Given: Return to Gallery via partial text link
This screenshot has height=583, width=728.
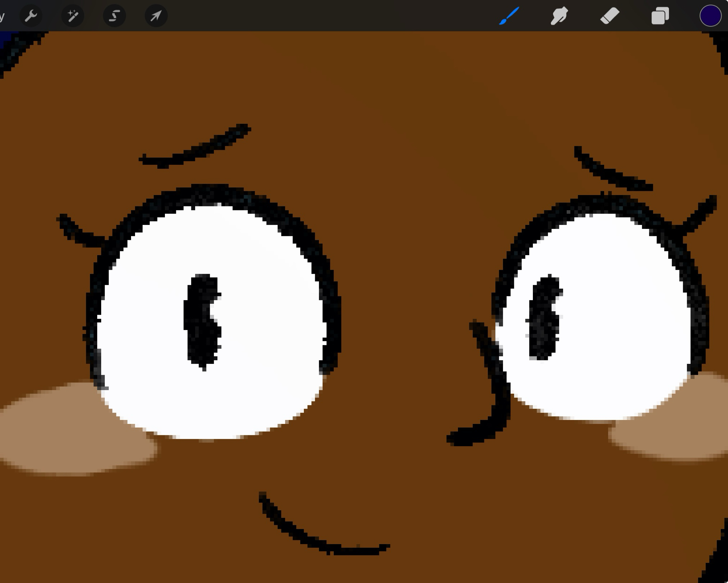Looking at the screenshot, I should (2, 16).
